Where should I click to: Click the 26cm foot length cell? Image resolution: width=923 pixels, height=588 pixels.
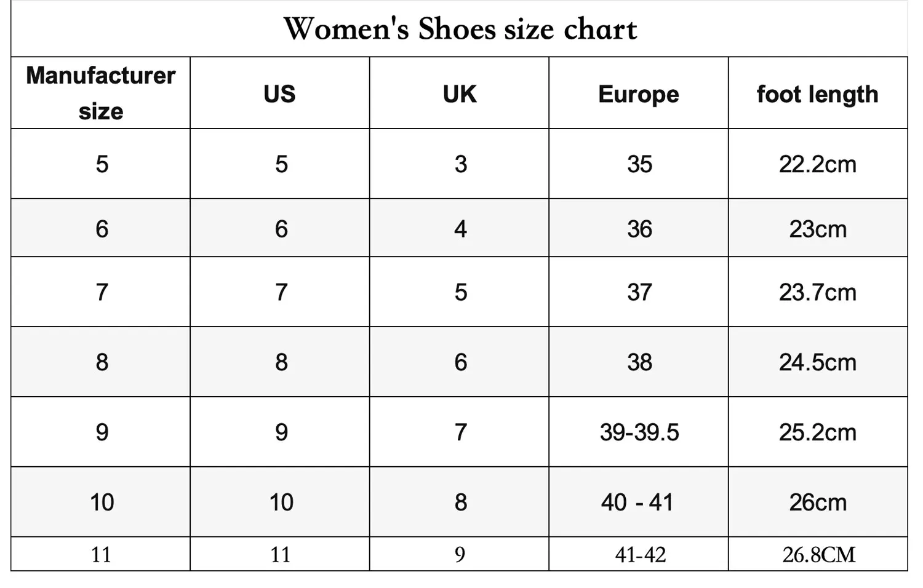click(818, 503)
